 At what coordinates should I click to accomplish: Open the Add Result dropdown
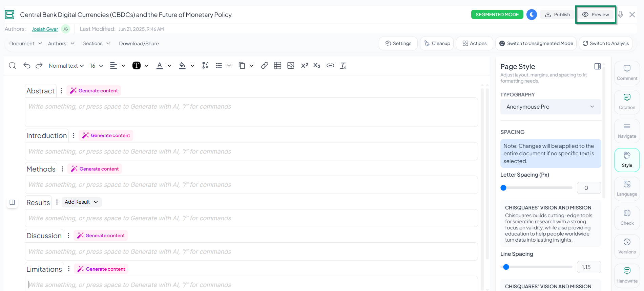point(81,202)
